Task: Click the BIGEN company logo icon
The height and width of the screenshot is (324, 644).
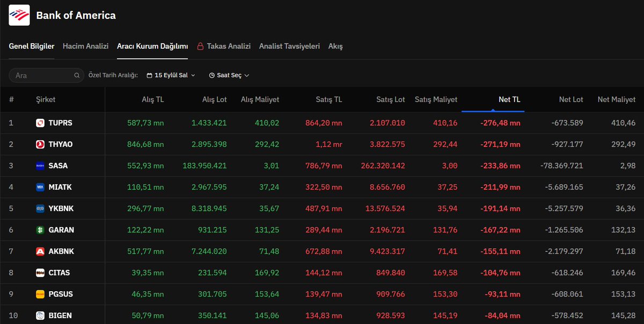Action: pyautogui.click(x=40, y=315)
